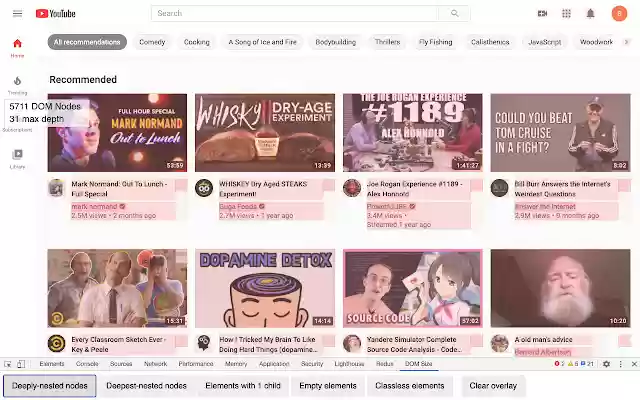Screen dimensions: 640x400
Task: Filter by A Song of Ice and Fire
Action: pyautogui.click(x=262, y=42)
